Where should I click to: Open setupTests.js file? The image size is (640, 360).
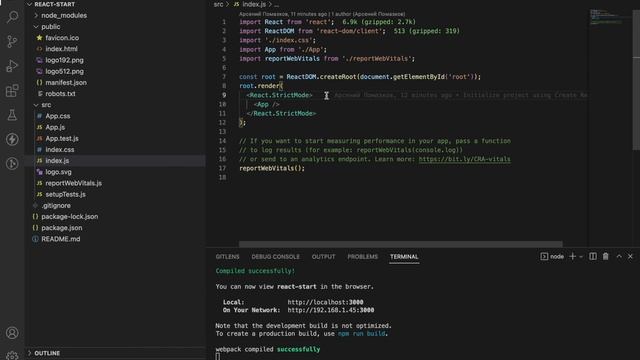[65, 195]
